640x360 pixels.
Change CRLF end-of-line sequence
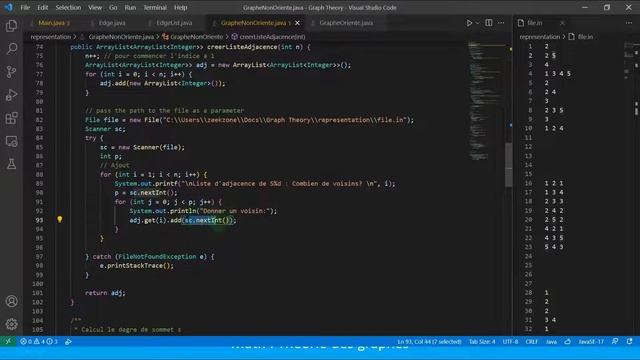coord(531,341)
